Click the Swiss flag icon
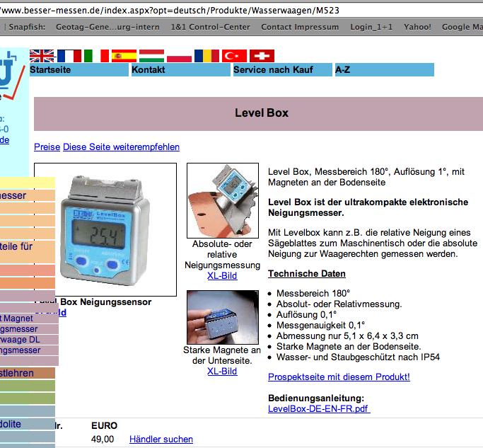 [x=262, y=56]
